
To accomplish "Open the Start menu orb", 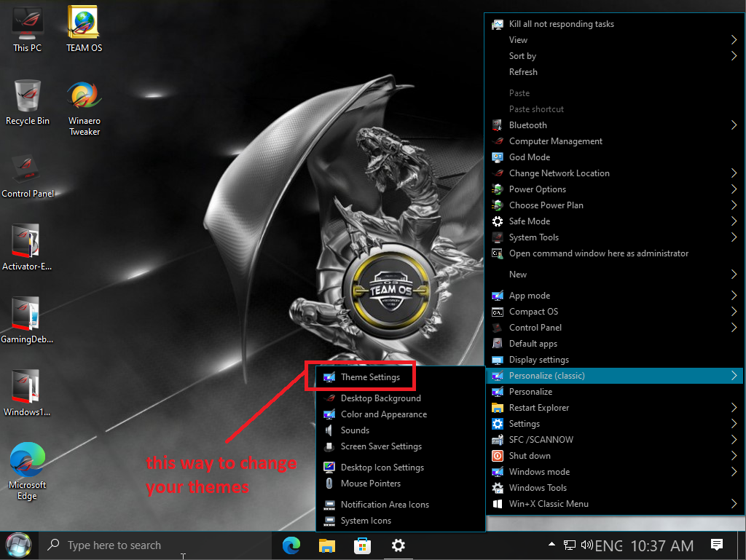I will click(18, 545).
